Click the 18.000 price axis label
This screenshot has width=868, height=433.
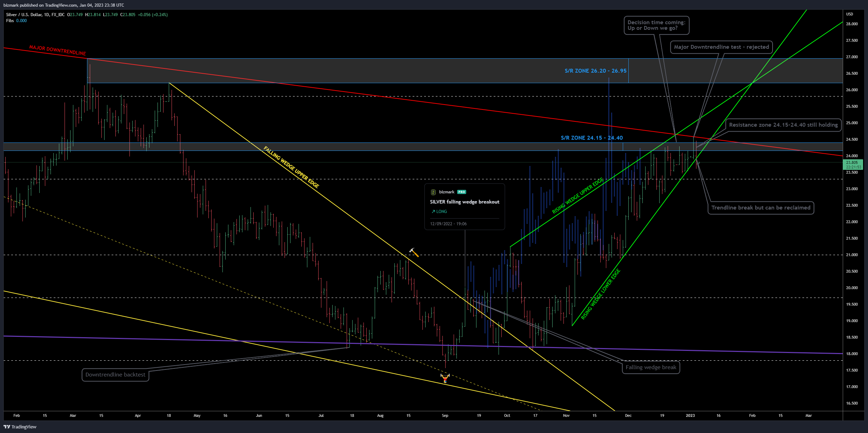[852, 354]
